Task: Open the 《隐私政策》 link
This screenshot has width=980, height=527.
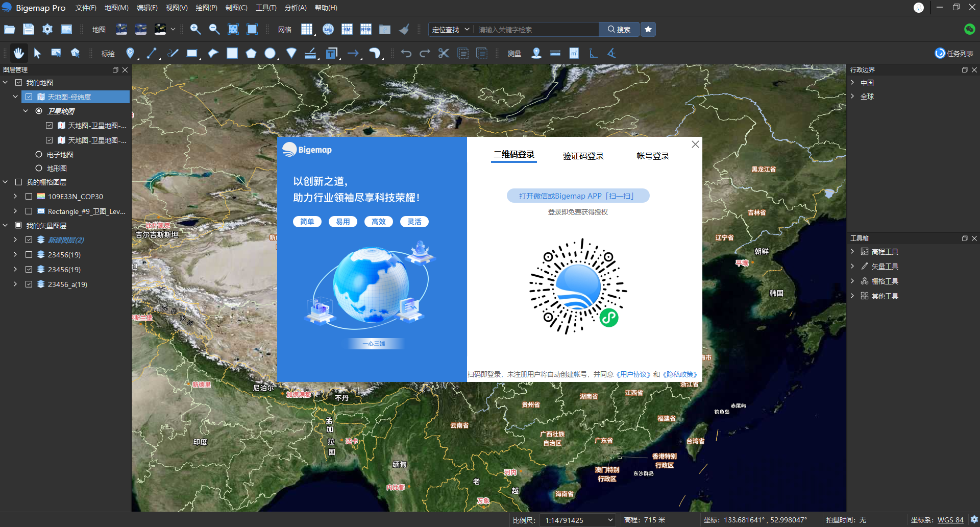Action: click(x=680, y=374)
